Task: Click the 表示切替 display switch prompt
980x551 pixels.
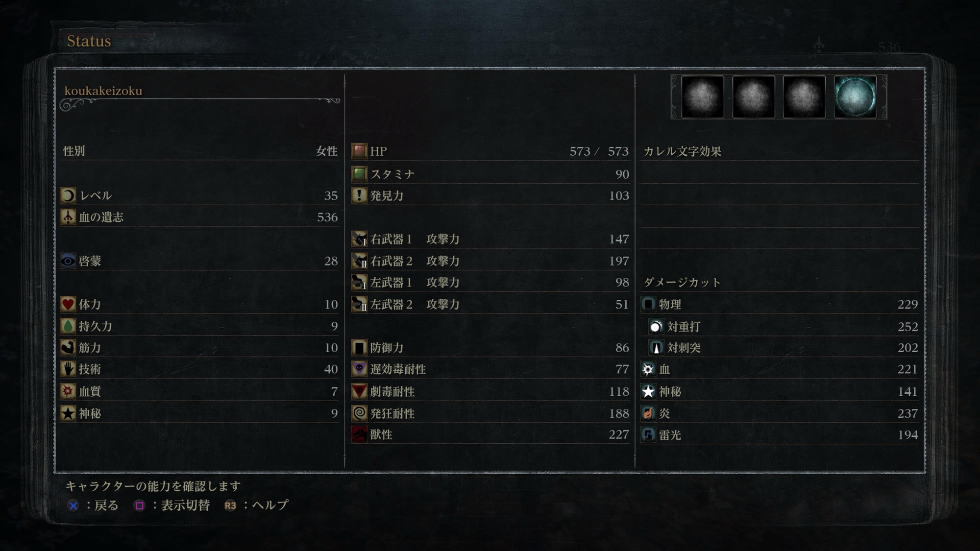Action: (171, 505)
